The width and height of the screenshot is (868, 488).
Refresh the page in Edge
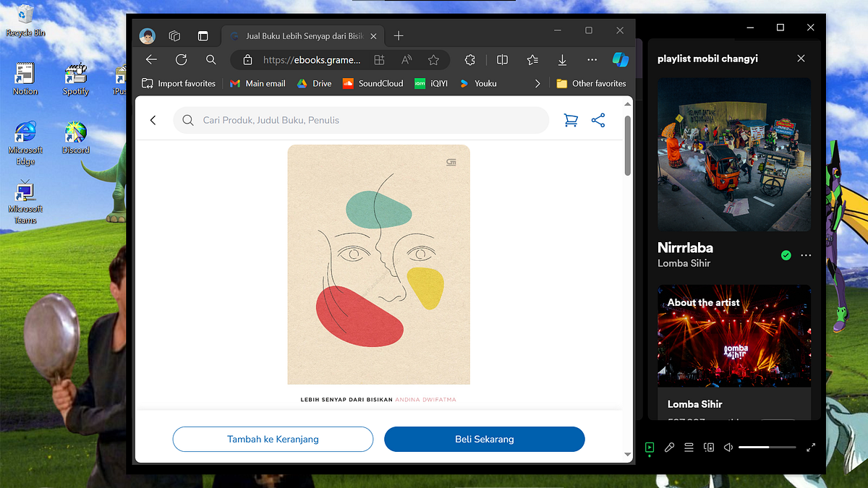(x=181, y=60)
